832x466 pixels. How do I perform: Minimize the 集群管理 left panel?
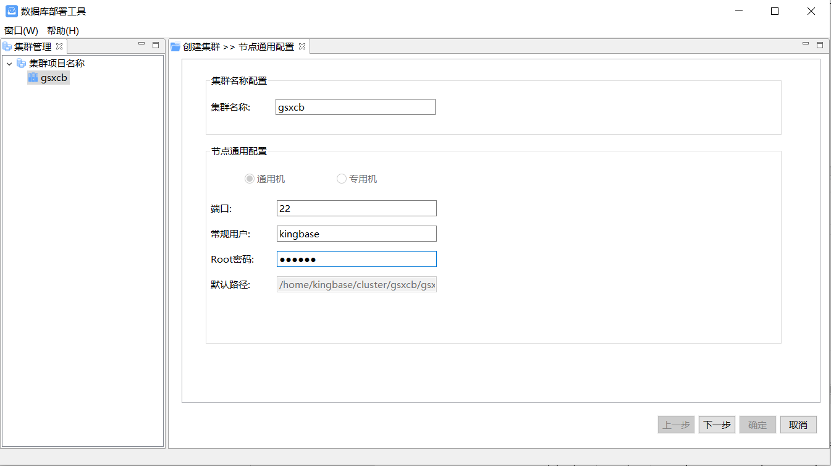(141, 45)
